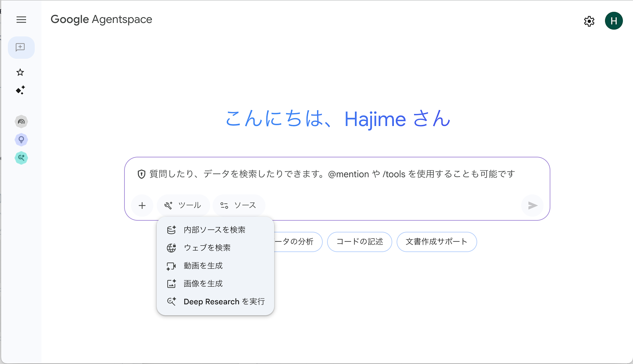Choose Deep Research を実行 menu item
The width and height of the screenshot is (633, 364).
coord(215,302)
